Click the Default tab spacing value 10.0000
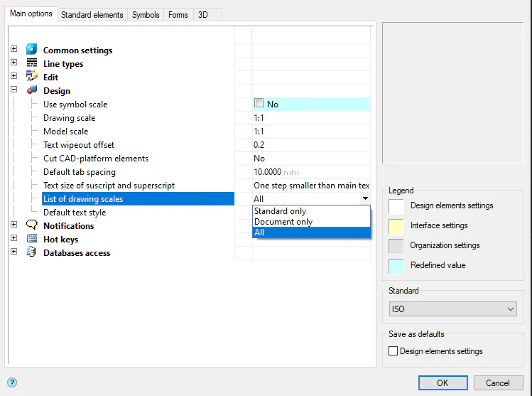The image size is (532, 396). pos(268,172)
